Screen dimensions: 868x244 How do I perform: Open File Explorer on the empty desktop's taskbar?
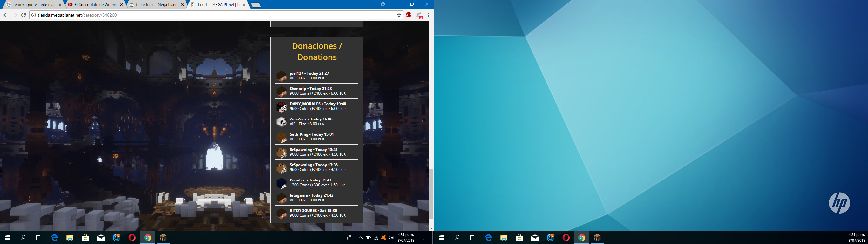[x=504, y=238]
